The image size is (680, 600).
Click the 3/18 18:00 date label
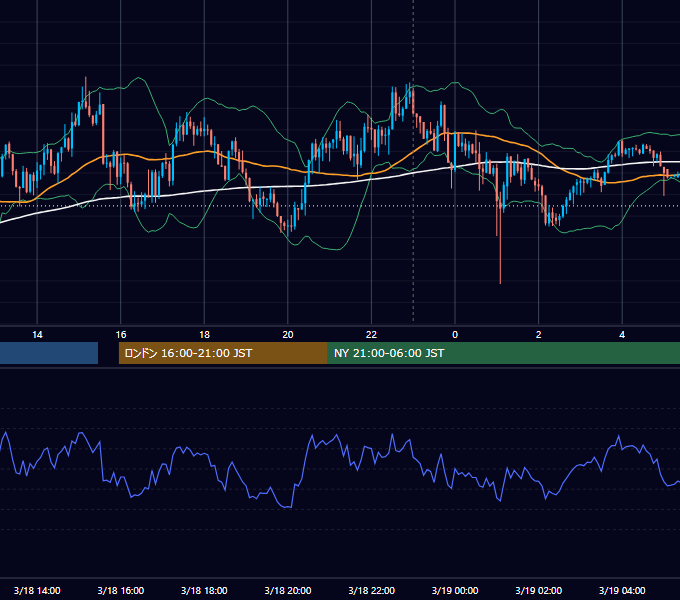[204, 590]
